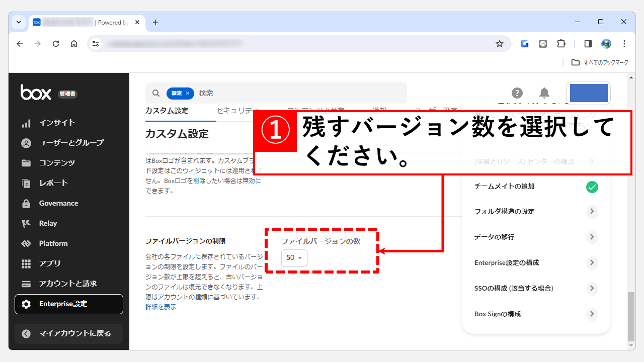Click the search magnifier icon

pyautogui.click(x=156, y=93)
